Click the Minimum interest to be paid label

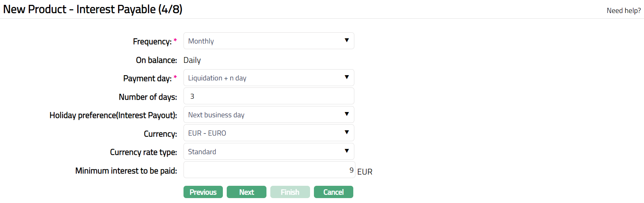coord(126,171)
